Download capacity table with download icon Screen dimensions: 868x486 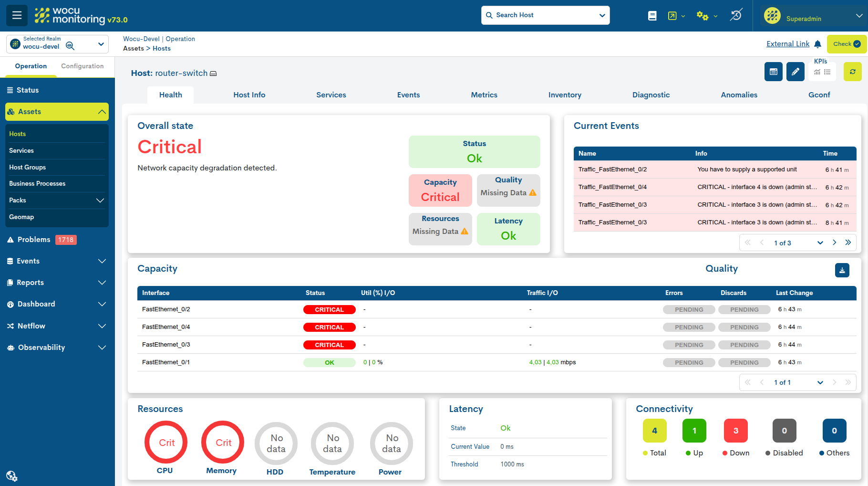click(x=842, y=270)
